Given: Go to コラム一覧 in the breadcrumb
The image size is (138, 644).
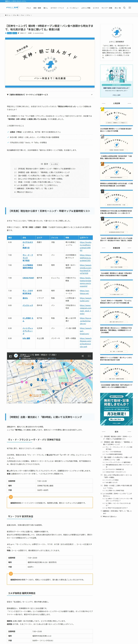Looking at the screenshot, I should (15, 15).
